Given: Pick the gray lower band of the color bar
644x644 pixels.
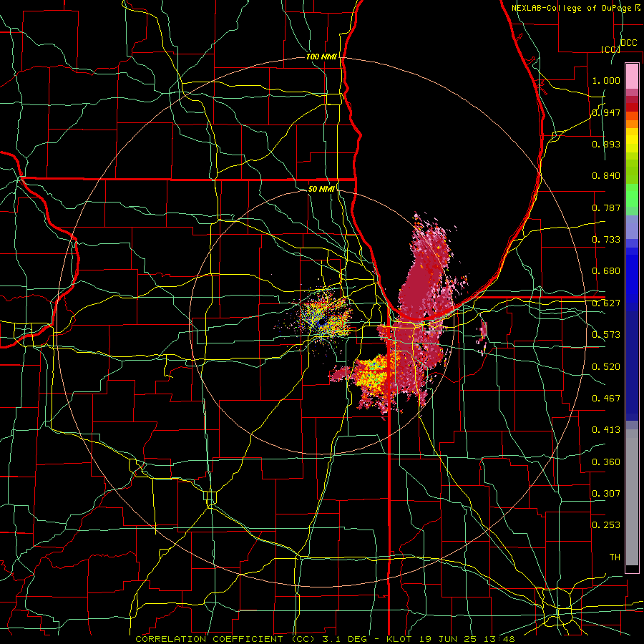Looking at the screenshot, I should click(632, 497).
